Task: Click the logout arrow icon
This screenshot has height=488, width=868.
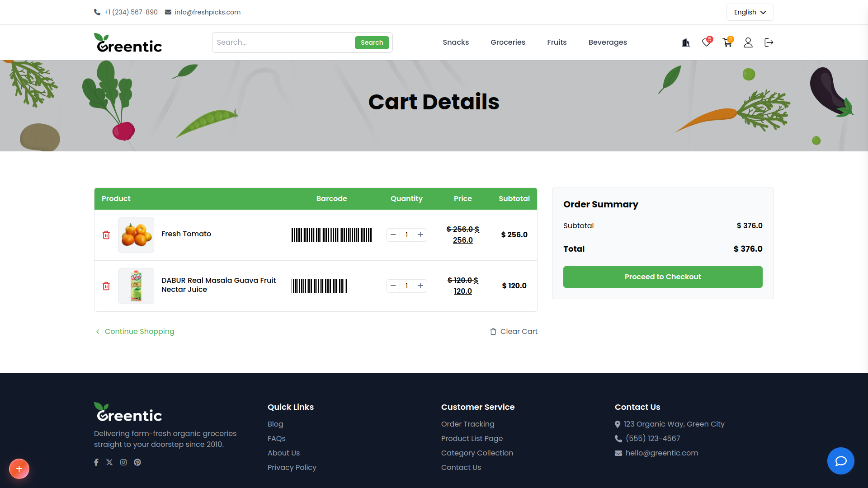Action: pos(769,42)
